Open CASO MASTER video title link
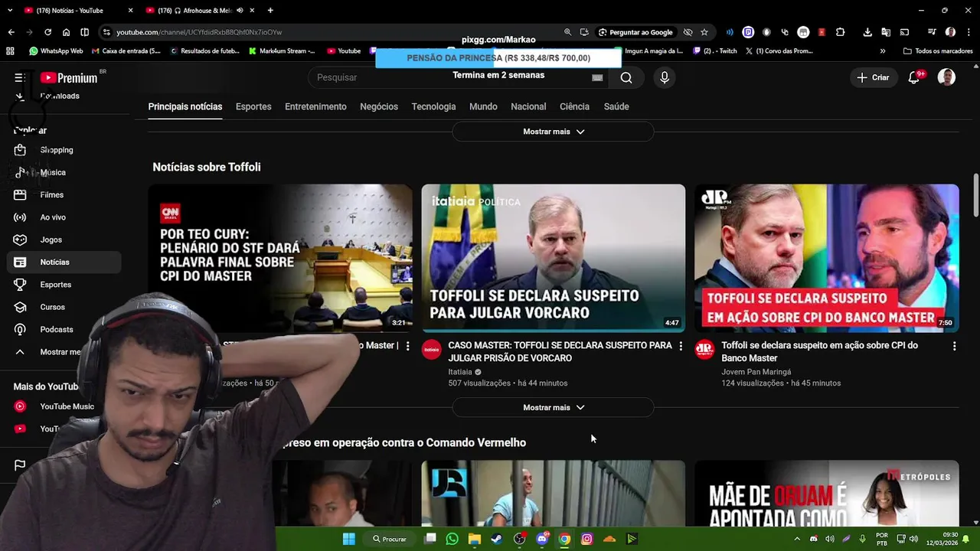980x551 pixels. point(560,351)
